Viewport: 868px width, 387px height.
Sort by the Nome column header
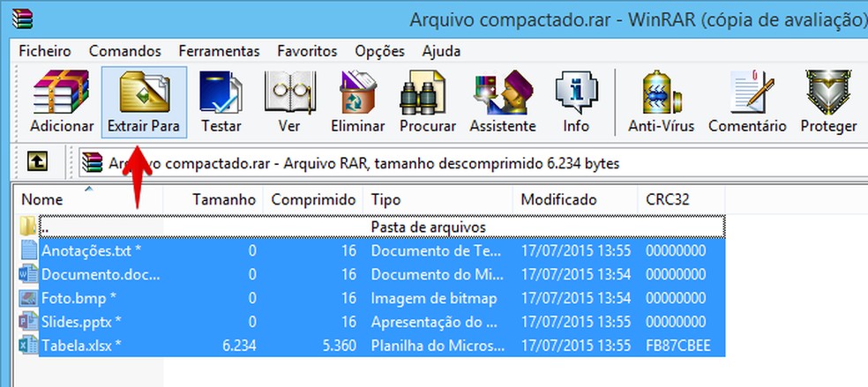pyautogui.click(x=88, y=199)
